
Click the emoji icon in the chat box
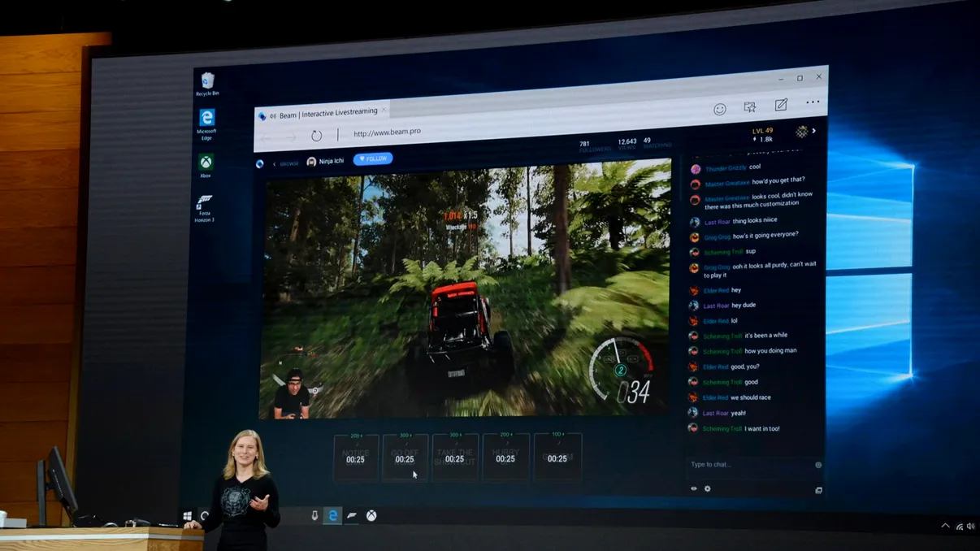click(x=818, y=465)
